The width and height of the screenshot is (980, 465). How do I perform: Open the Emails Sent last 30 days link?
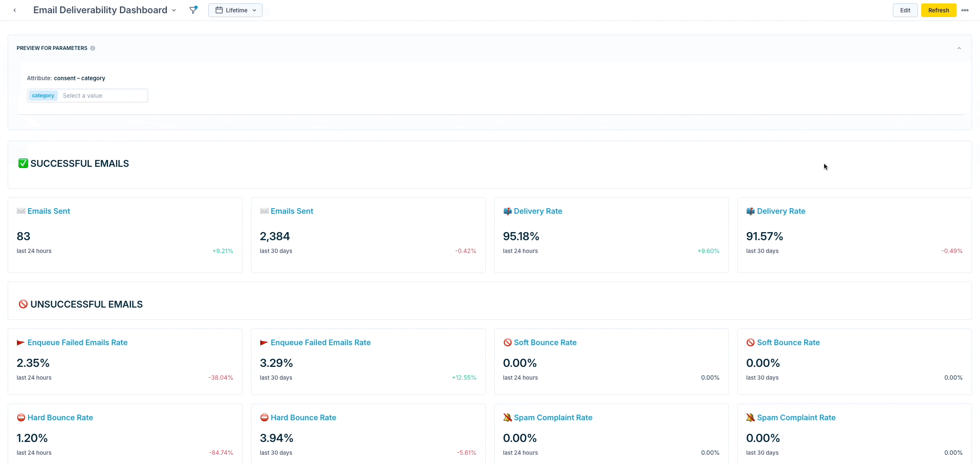292,211
